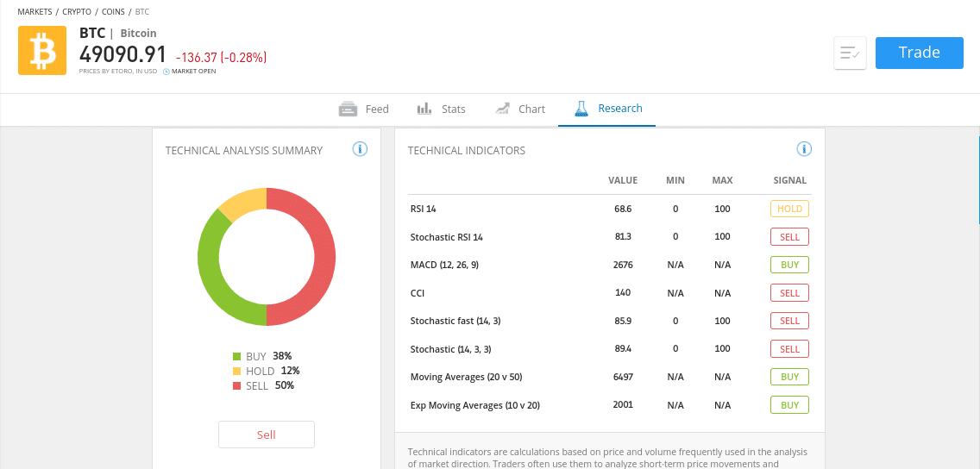Click the Stochastic RSI value 81.3

click(623, 237)
